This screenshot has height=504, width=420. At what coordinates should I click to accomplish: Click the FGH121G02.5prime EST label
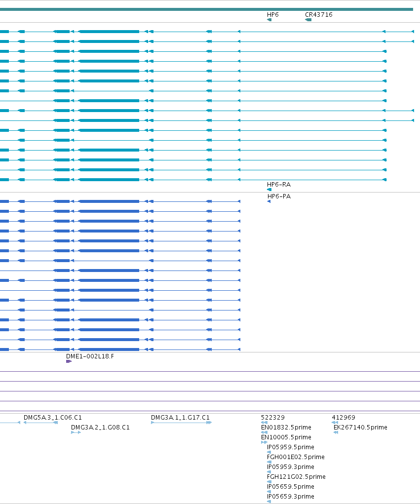coord(296,477)
